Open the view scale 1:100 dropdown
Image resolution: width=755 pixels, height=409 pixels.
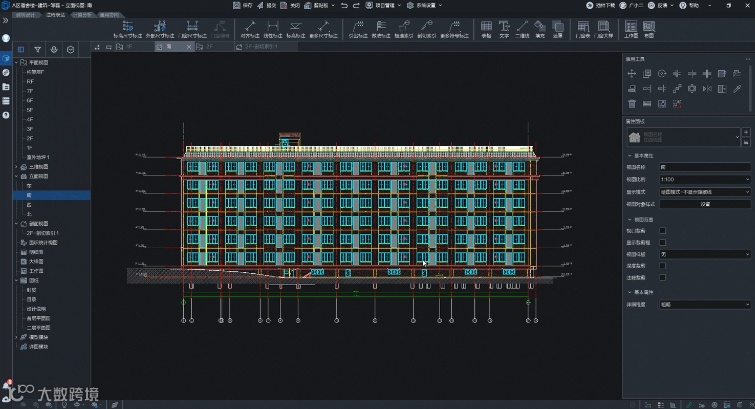pos(704,178)
